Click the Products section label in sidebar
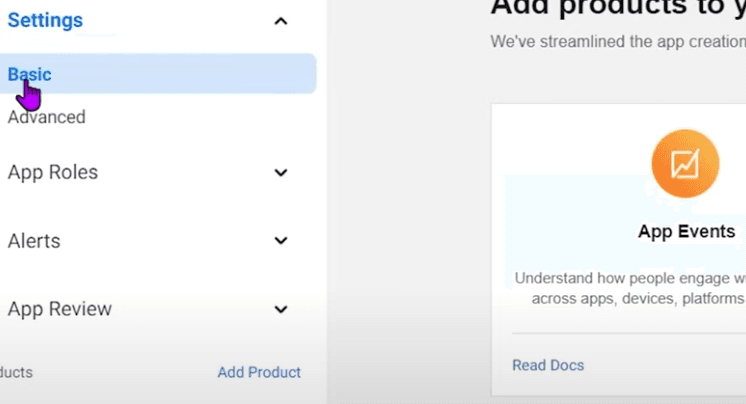Image resolution: width=746 pixels, height=404 pixels. pyautogui.click(x=15, y=372)
